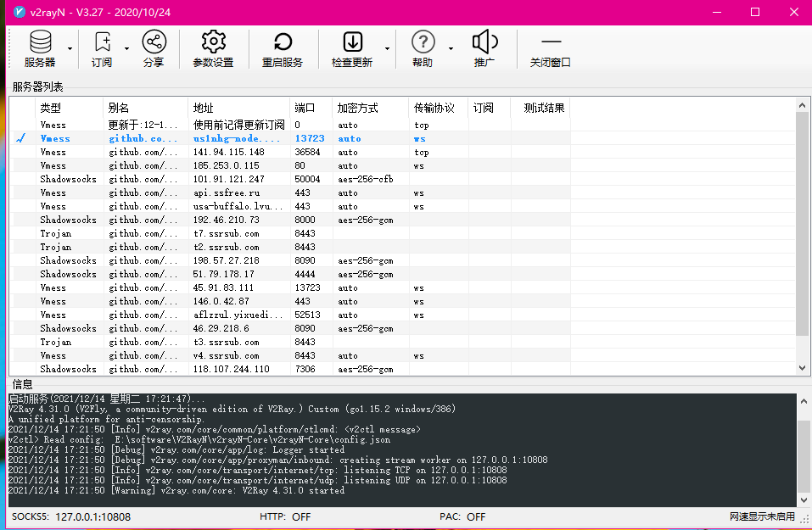This screenshot has width=812, height=530.
Task: Click 网速显示未启用 status text
Action: tap(762, 516)
